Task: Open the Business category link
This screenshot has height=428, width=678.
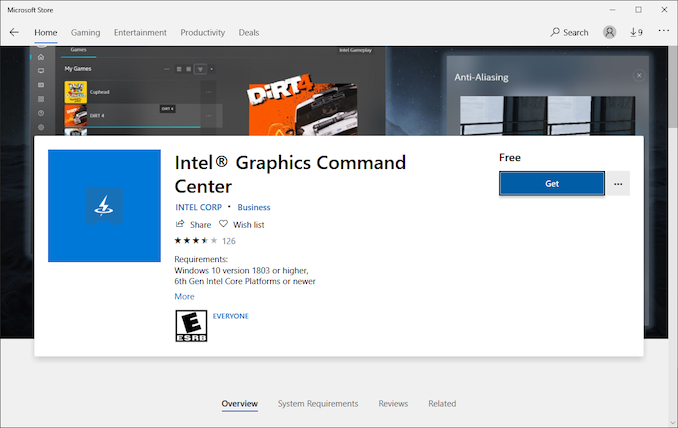Action: pyautogui.click(x=254, y=208)
